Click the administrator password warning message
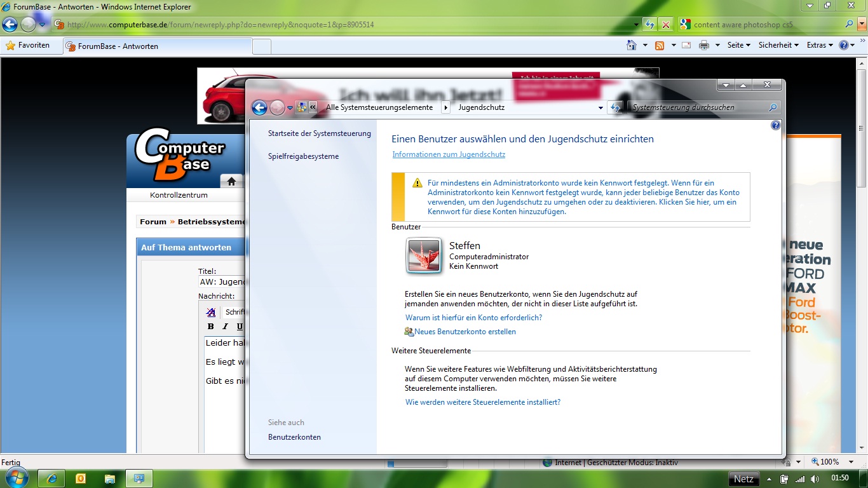868x488 pixels. coord(583,197)
